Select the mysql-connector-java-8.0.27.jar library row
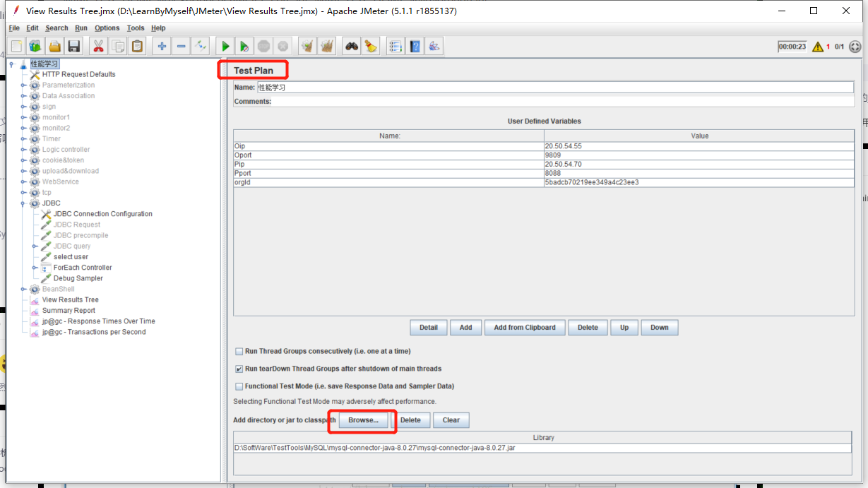The image size is (868, 488). click(x=542, y=448)
